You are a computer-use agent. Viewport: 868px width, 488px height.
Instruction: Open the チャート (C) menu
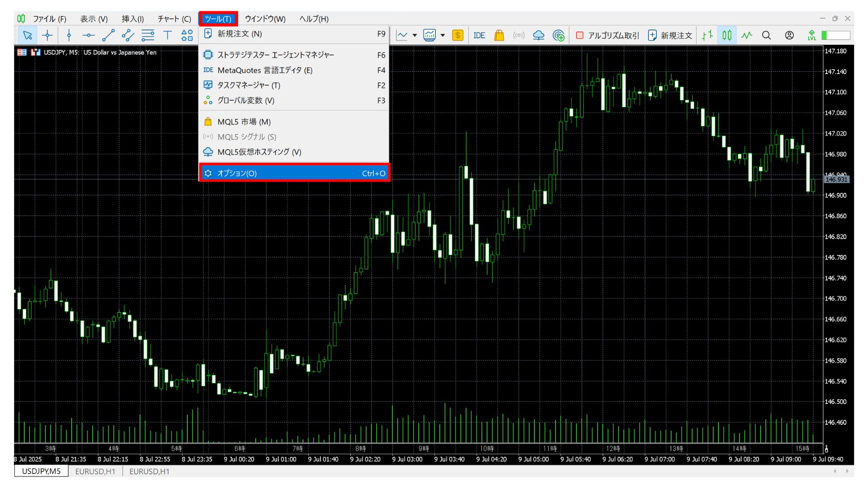(174, 19)
